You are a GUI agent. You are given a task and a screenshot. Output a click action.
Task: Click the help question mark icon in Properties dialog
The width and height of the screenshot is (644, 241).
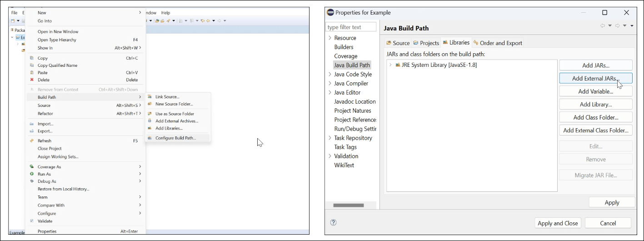(333, 223)
